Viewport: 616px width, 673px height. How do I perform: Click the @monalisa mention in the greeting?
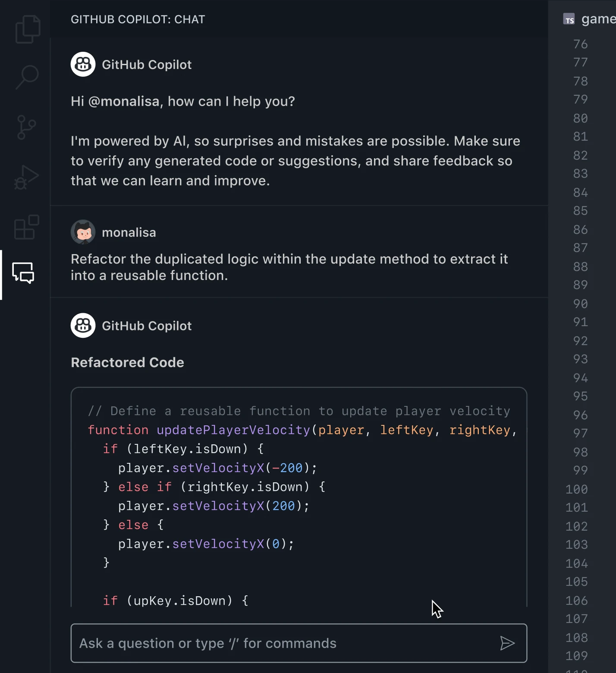(124, 101)
